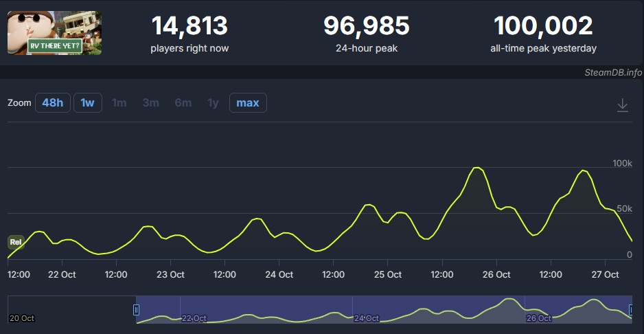This screenshot has height=334, width=644.
Task: Click the 20 Oct label in navigator
Action: click(22, 318)
